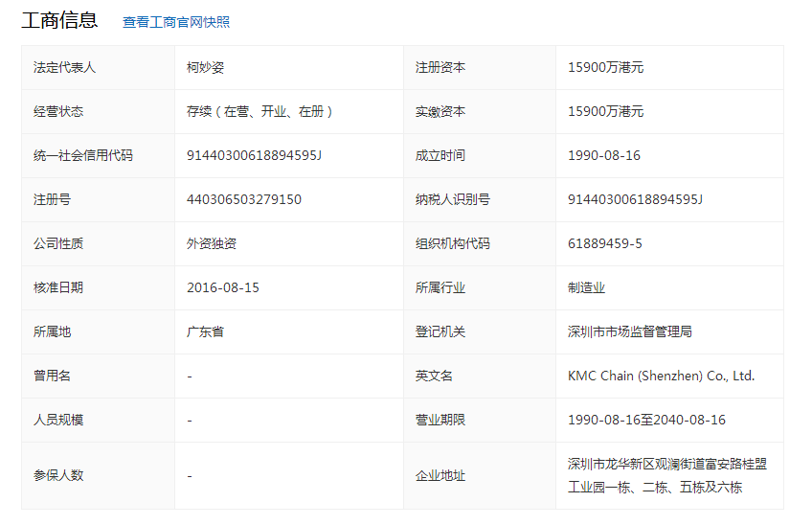Select authority 深圳市市场监督管理局
The height and width of the screenshot is (525, 812).
tap(630, 331)
